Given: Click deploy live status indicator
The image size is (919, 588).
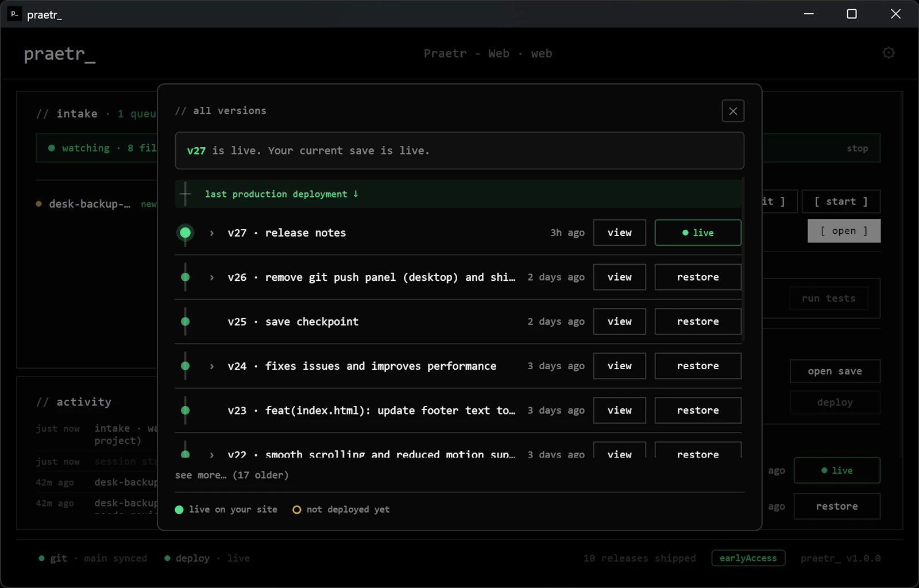Looking at the screenshot, I should (207, 558).
